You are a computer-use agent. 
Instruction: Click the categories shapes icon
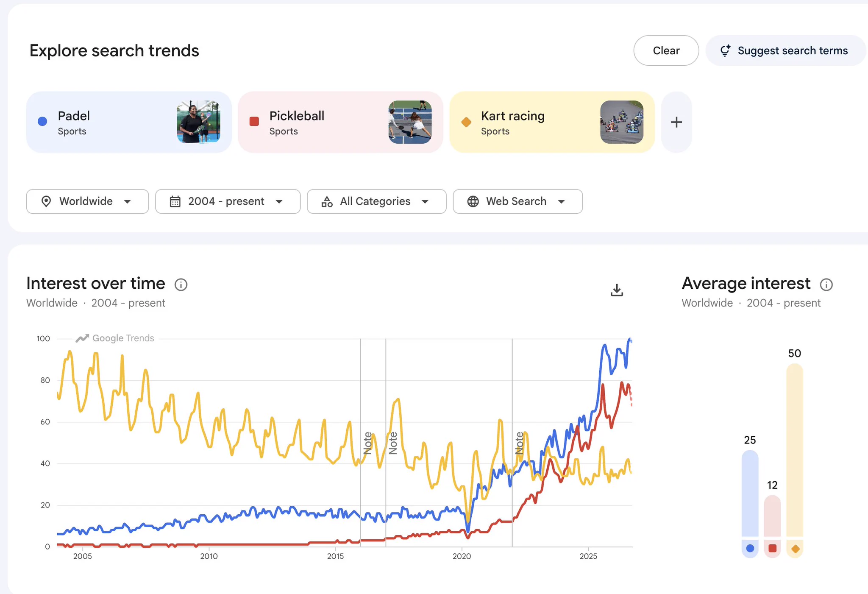pyautogui.click(x=327, y=201)
